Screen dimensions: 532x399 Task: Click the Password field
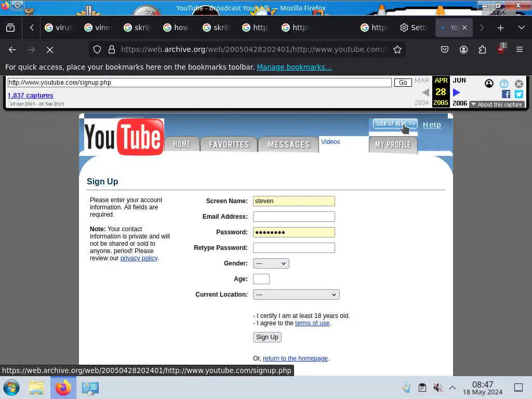[x=294, y=232]
